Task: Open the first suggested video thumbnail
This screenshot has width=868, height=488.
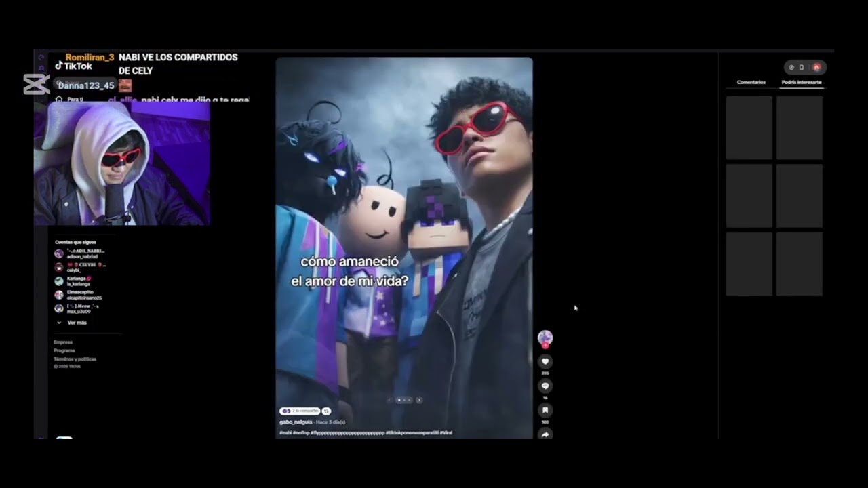Action: coord(749,127)
